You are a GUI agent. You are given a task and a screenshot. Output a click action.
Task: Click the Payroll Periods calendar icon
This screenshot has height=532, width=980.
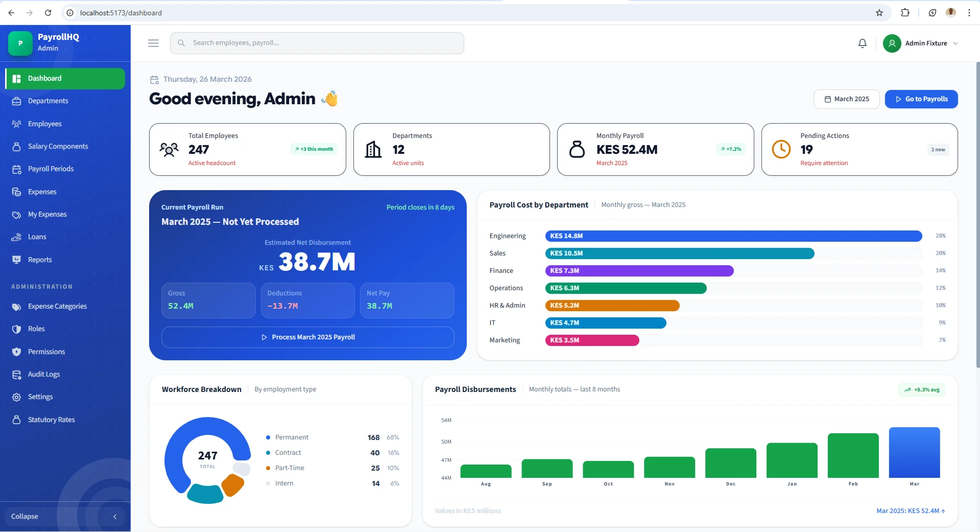point(16,169)
